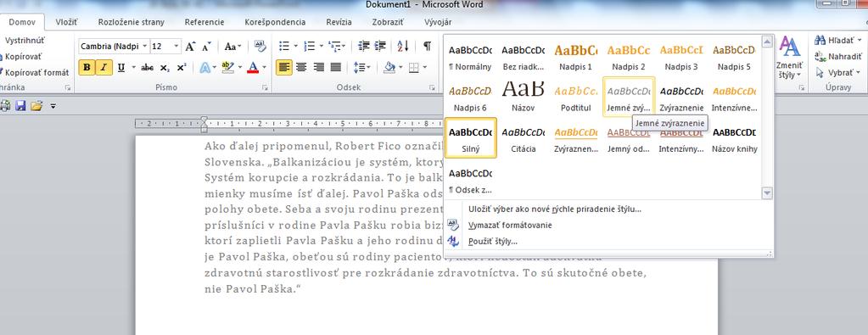The image size is (868, 335).
Task: Toggle Italic formatting
Action: click(x=104, y=68)
